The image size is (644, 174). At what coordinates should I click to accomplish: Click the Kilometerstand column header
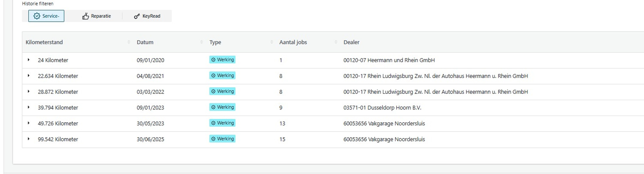pyautogui.click(x=44, y=42)
